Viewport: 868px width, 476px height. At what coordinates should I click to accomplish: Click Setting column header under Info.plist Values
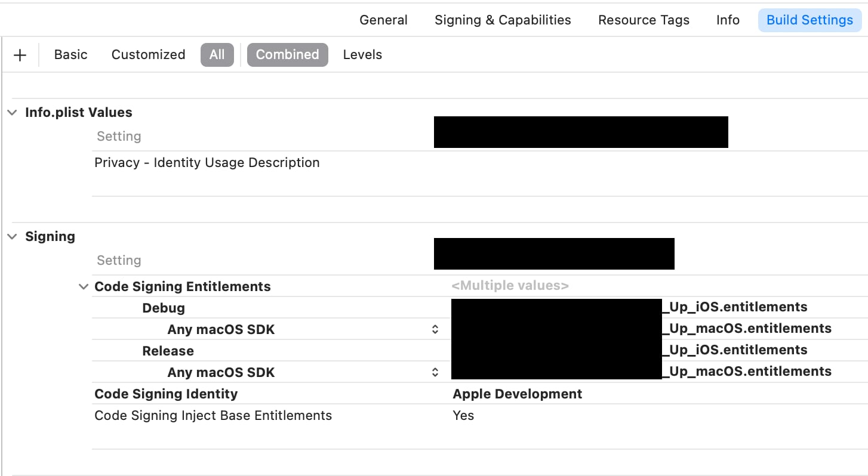[x=119, y=137]
